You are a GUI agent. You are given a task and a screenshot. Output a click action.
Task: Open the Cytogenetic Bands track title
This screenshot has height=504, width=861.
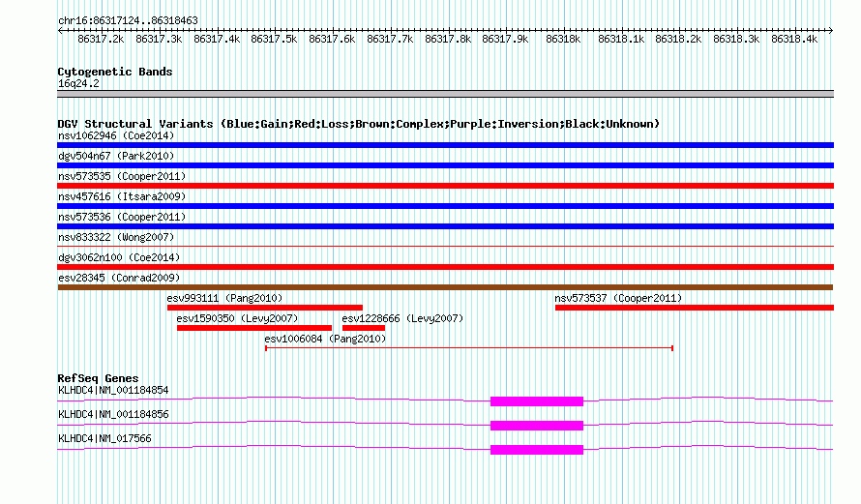115,72
